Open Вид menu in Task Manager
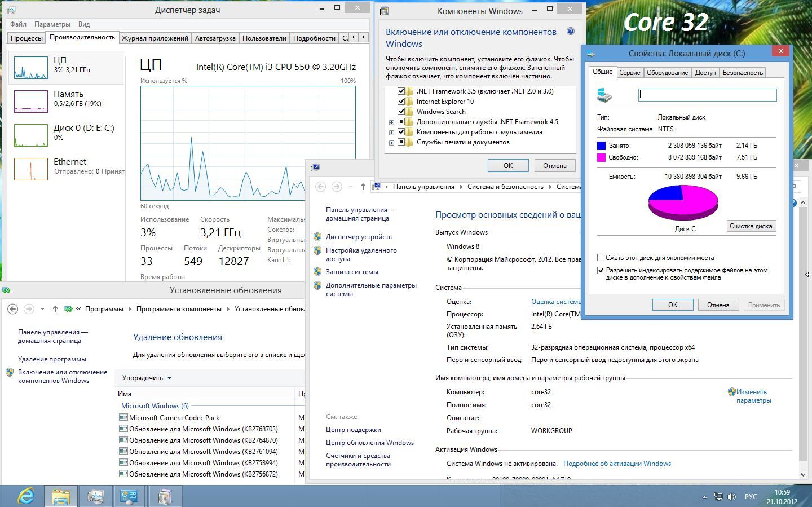812x507 pixels. (84, 24)
